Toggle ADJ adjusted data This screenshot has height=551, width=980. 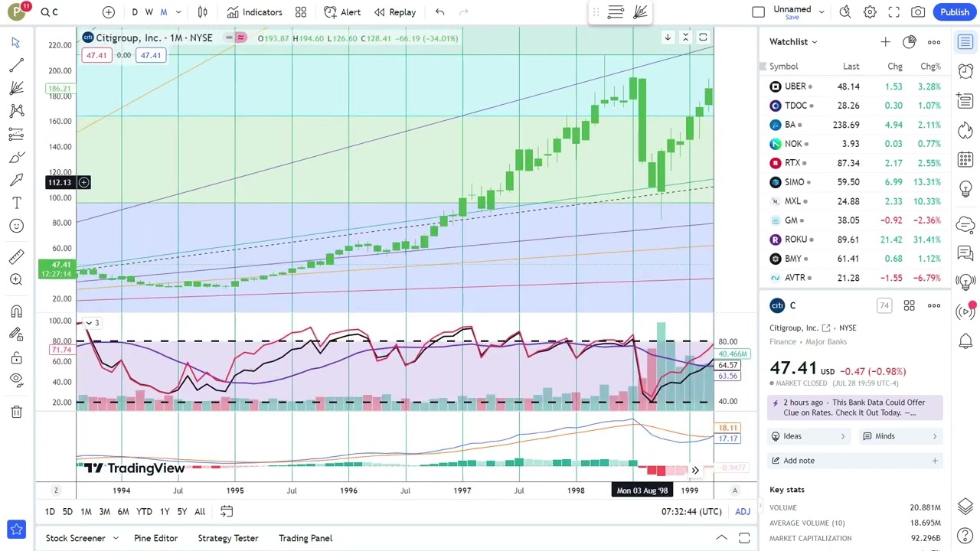pos(743,511)
